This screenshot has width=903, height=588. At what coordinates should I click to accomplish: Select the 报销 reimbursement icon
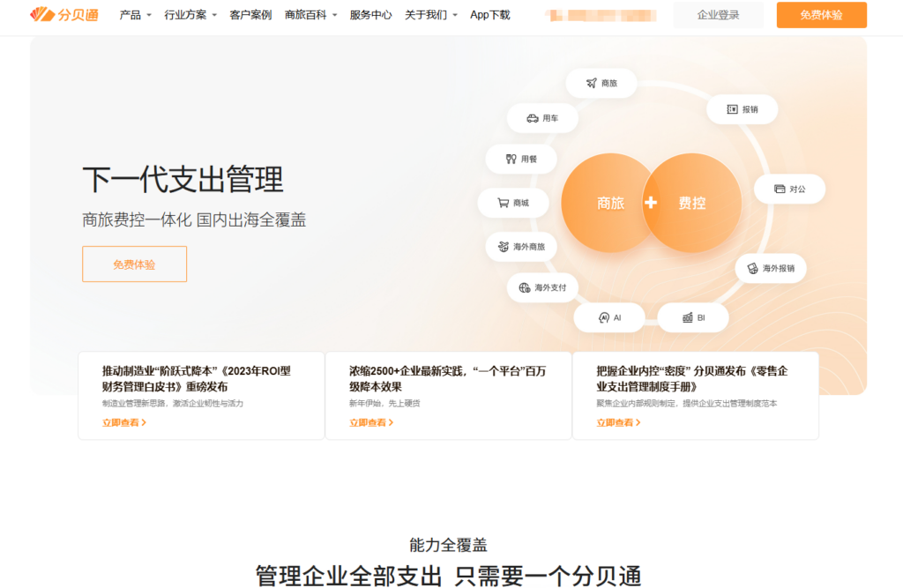(742, 109)
